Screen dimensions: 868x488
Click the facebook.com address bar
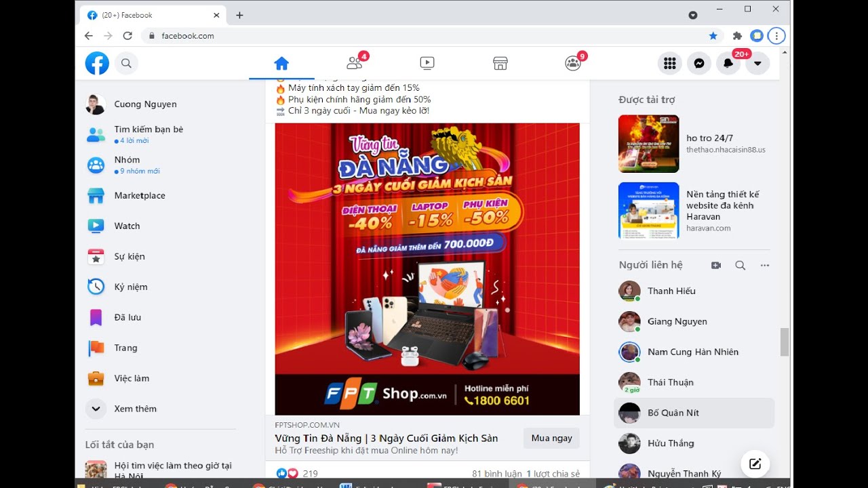(432, 36)
